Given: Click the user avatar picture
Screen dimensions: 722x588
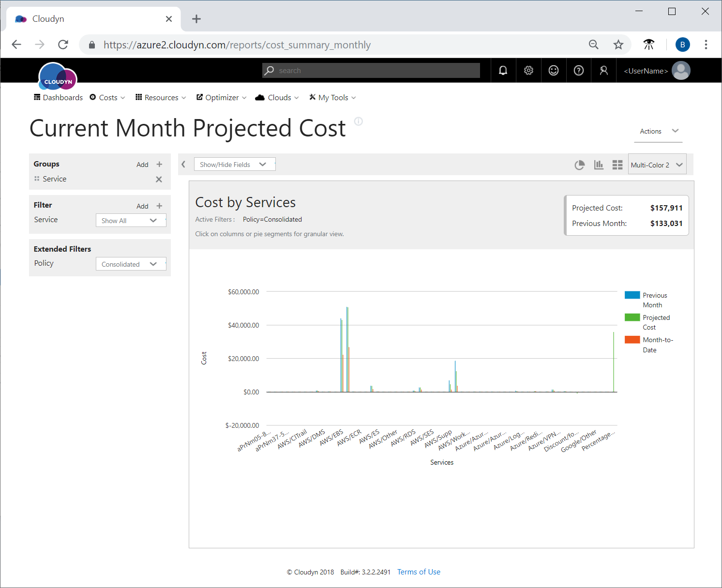Looking at the screenshot, I should click(681, 71).
